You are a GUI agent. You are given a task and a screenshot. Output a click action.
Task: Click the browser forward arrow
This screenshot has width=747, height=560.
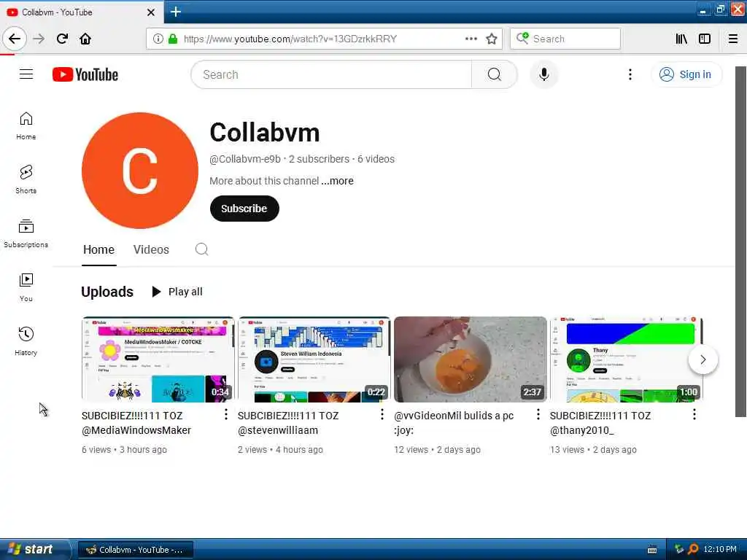39,39
